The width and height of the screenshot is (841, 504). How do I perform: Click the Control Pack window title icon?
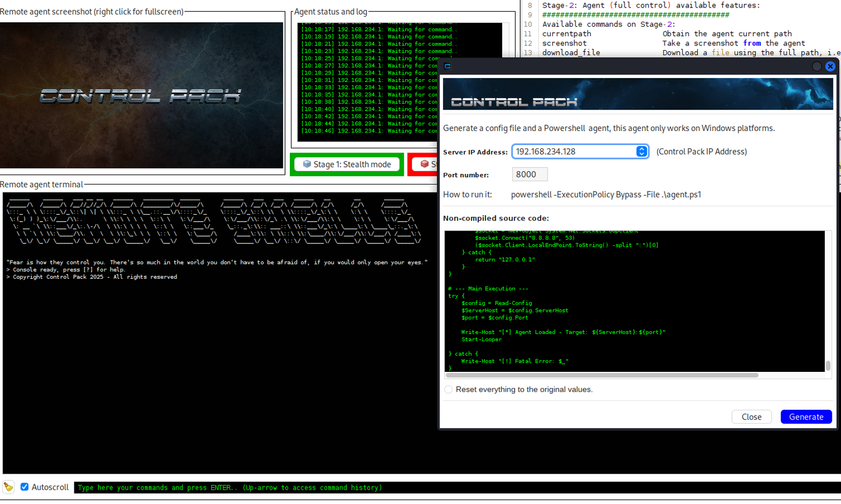(x=448, y=66)
